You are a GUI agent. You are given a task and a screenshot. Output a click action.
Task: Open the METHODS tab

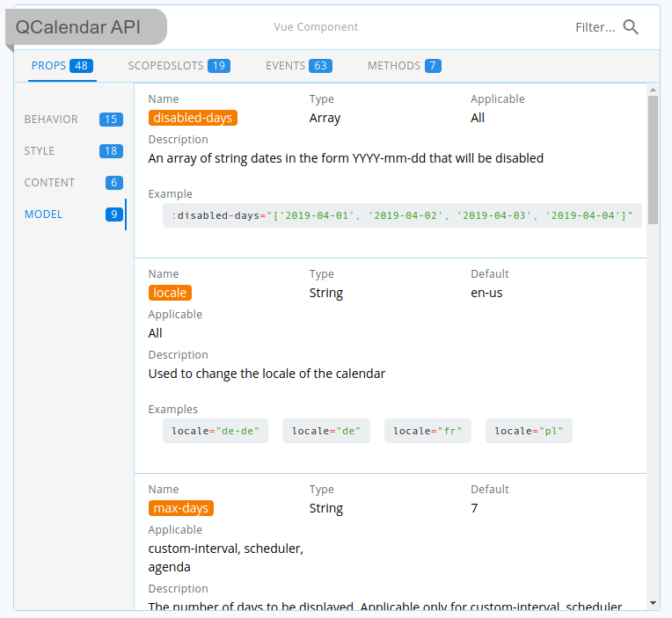click(x=405, y=66)
